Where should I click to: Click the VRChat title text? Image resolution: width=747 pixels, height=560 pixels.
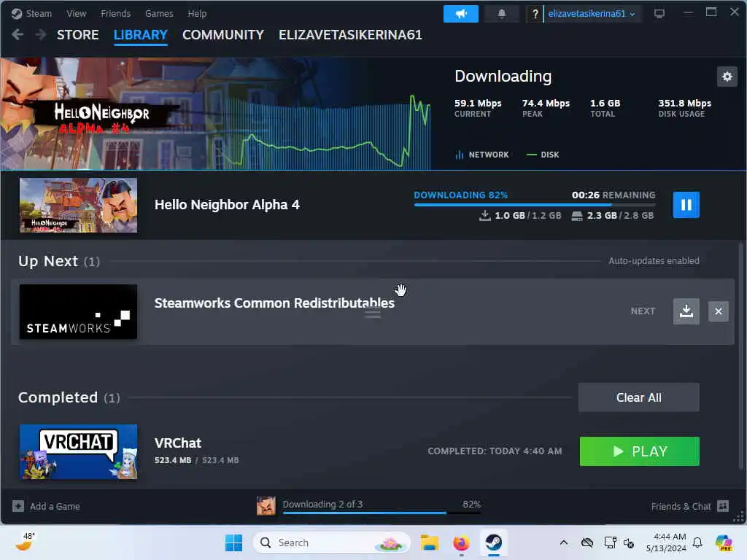pyautogui.click(x=178, y=443)
